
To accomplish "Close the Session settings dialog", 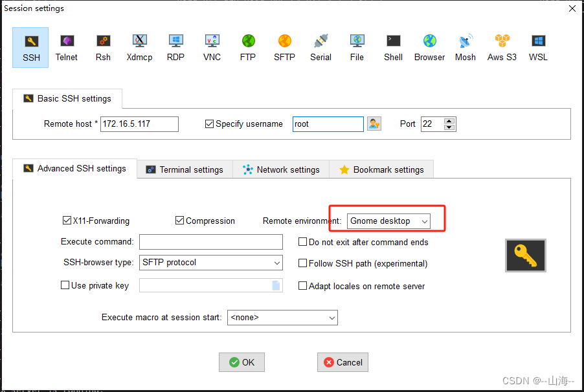I will 572,8.
